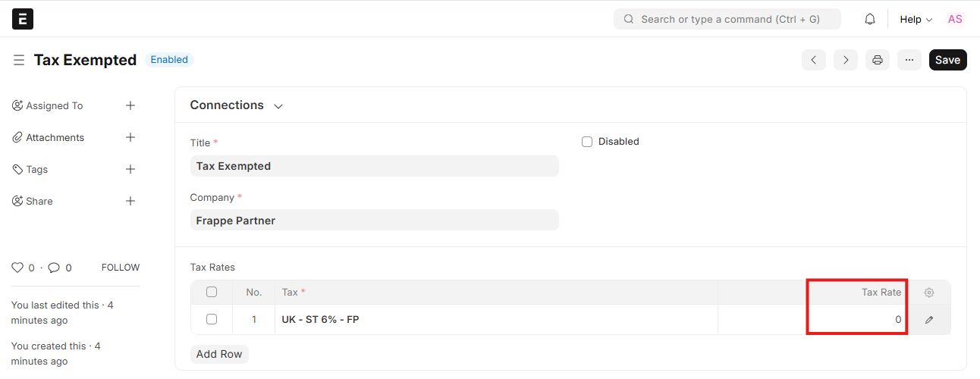Toggle the sidebar hamburger icon
Screen dimensions: 980x379
(19, 60)
